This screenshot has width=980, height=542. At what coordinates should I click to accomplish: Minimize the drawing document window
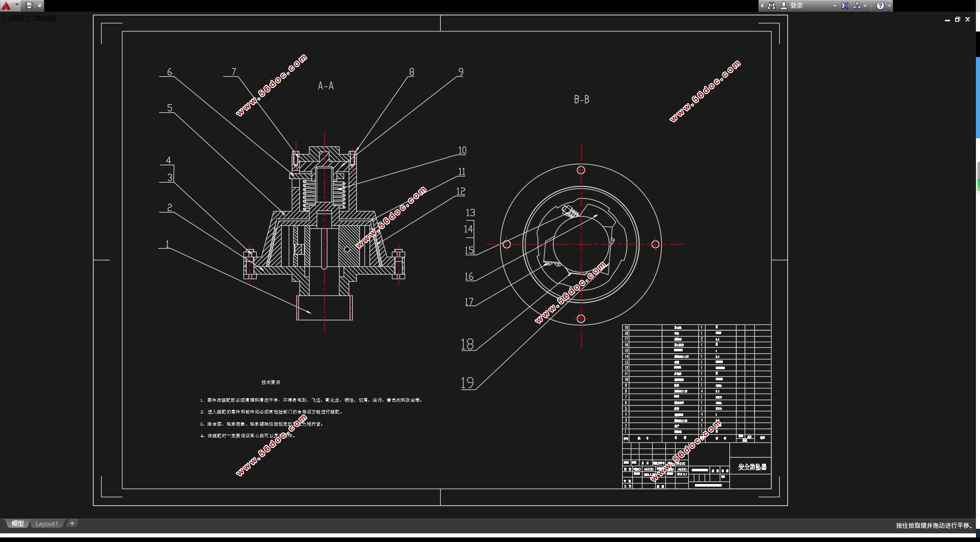(x=947, y=20)
